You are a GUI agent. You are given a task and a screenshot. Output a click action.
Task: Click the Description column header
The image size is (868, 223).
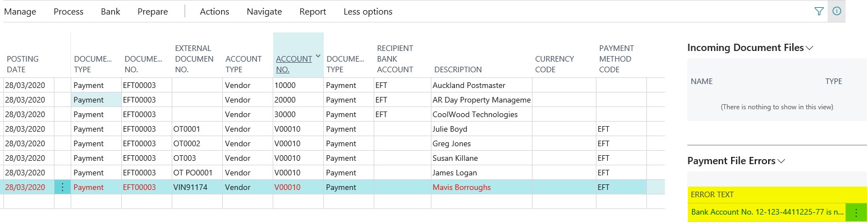point(458,69)
